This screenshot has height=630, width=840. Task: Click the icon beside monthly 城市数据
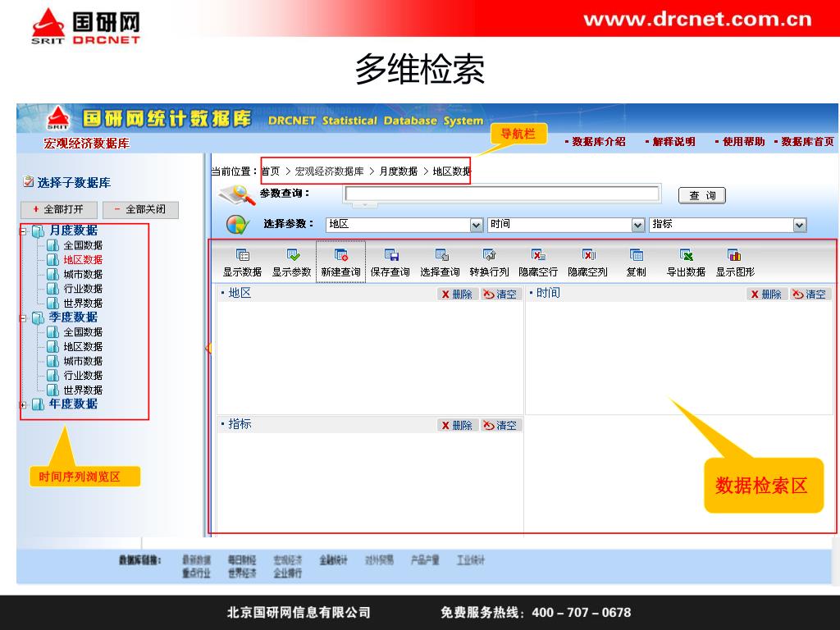(52, 274)
